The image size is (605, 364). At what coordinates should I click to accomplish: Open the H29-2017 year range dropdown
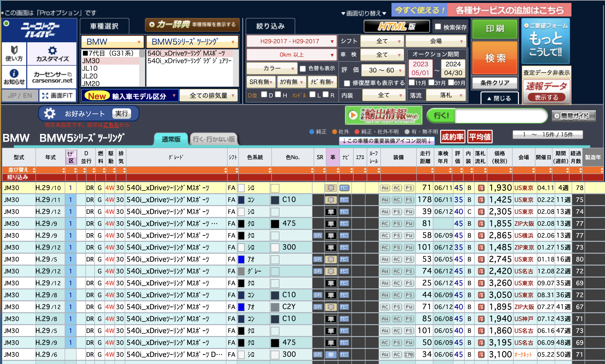coord(292,41)
